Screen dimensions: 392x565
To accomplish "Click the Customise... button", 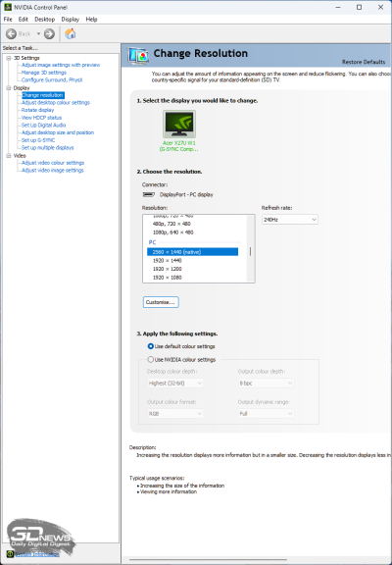I will [161, 302].
